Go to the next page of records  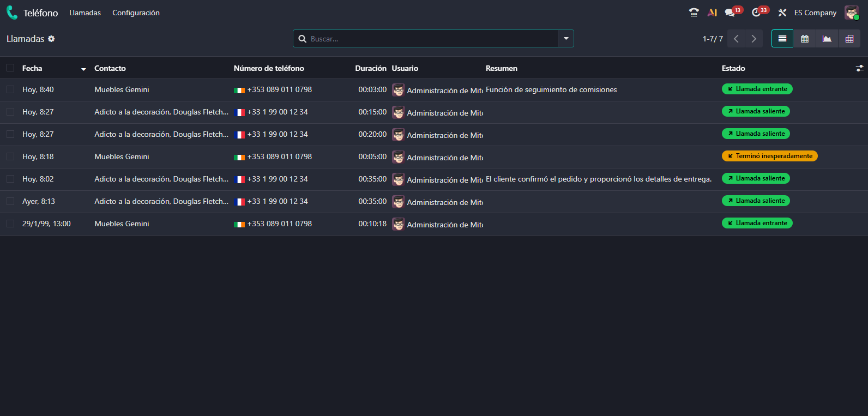754,39
